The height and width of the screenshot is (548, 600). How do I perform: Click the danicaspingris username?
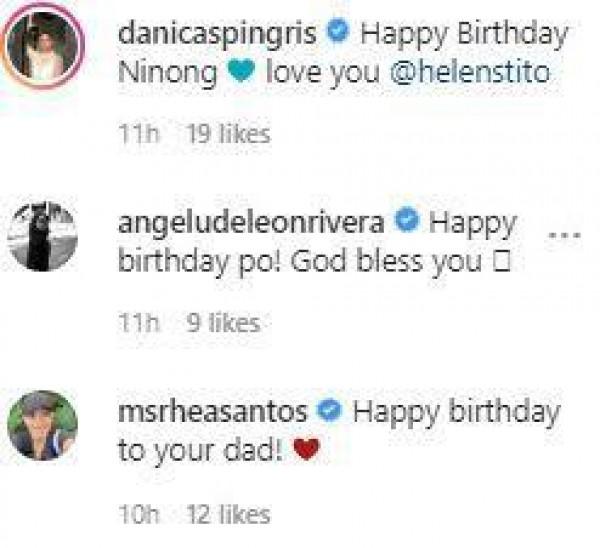click(217, 35)
